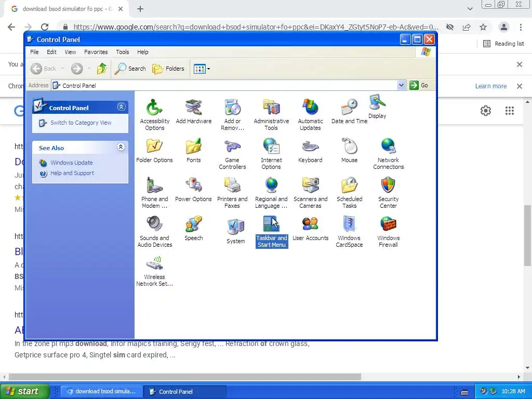Open the Edit menu
The width and height of the screenshot is (532, 399).
(x=51, y=52)
